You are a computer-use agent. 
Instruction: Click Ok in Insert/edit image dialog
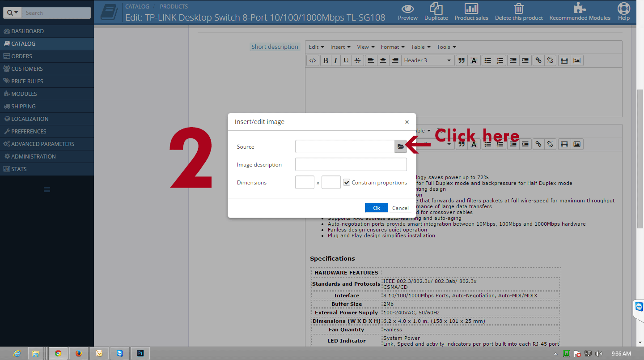pos(377,208)
